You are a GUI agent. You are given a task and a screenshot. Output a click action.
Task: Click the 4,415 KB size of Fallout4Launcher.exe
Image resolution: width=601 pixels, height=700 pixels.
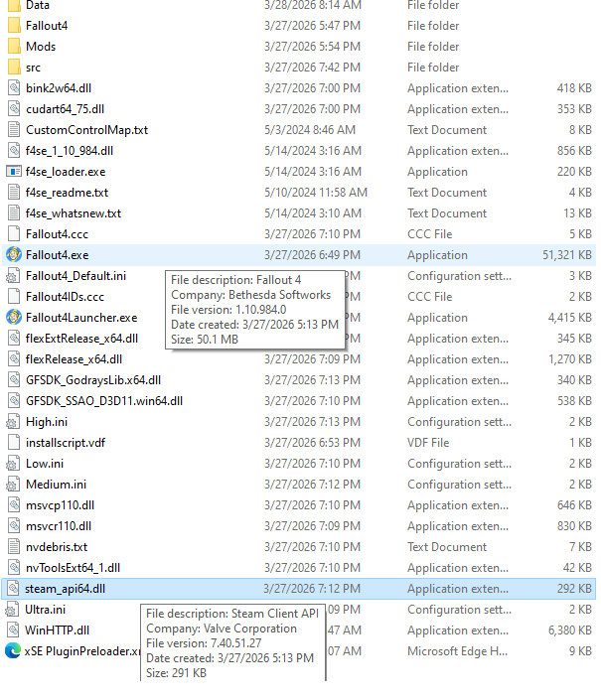(570, 318)
